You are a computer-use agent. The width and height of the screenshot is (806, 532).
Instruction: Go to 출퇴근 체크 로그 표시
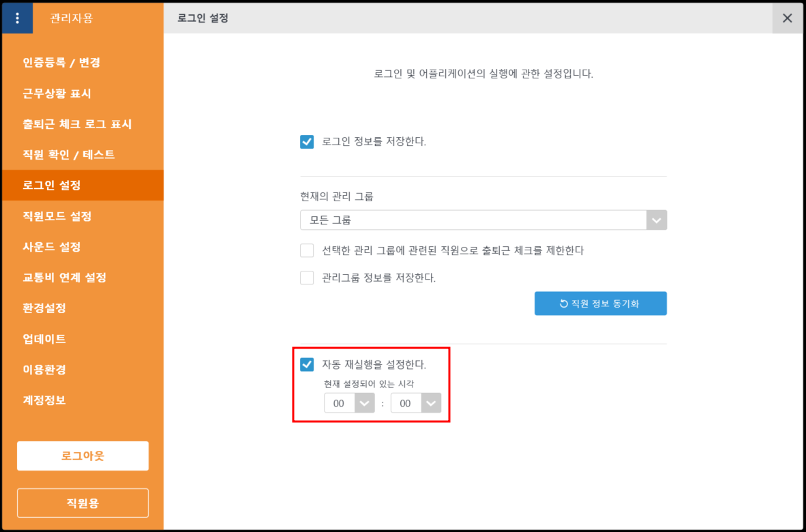77,124
